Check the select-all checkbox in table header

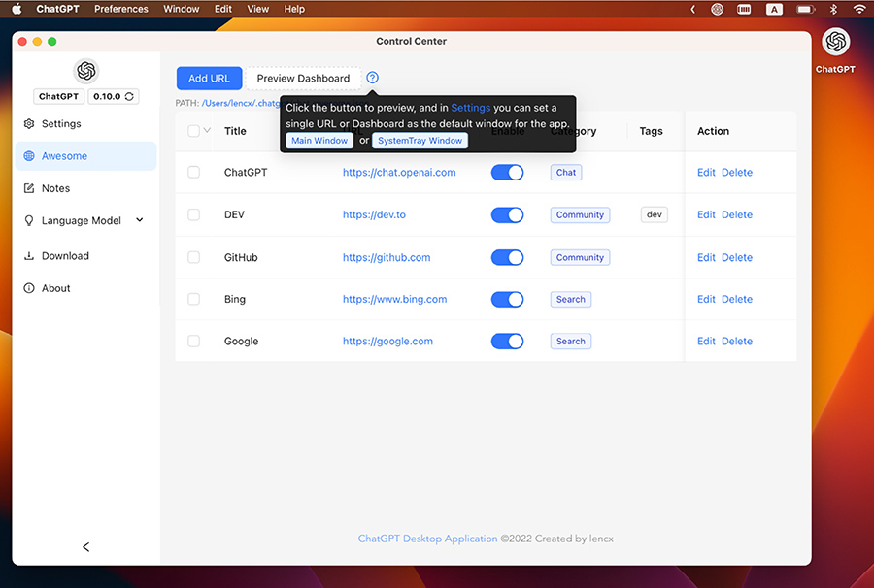[193, 131]
